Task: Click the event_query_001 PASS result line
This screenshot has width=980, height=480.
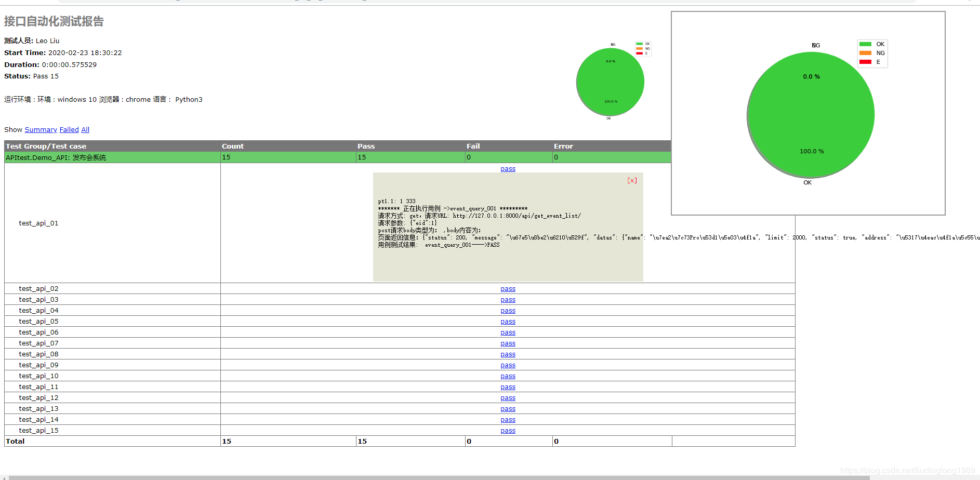Action: 439,245
